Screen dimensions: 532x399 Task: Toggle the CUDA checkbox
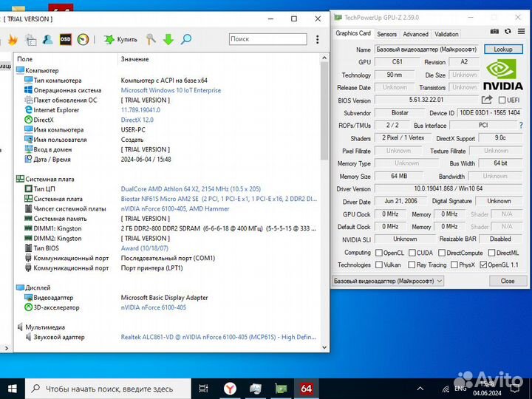pyautogui.click(x=412, y=253)
